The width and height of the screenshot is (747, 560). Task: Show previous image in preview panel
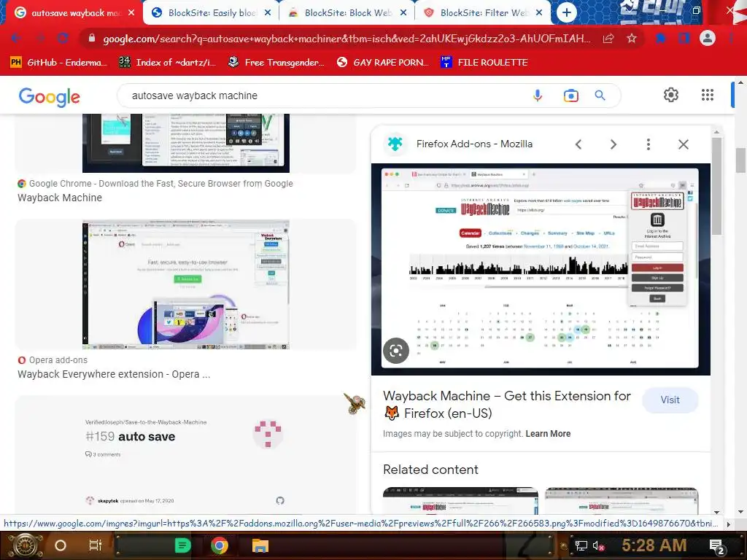click(x=578, y=144)
